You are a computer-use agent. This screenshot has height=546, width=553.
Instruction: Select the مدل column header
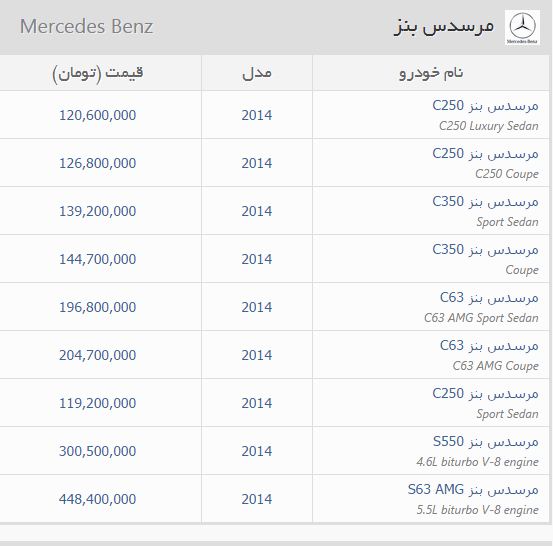point(257,73)
